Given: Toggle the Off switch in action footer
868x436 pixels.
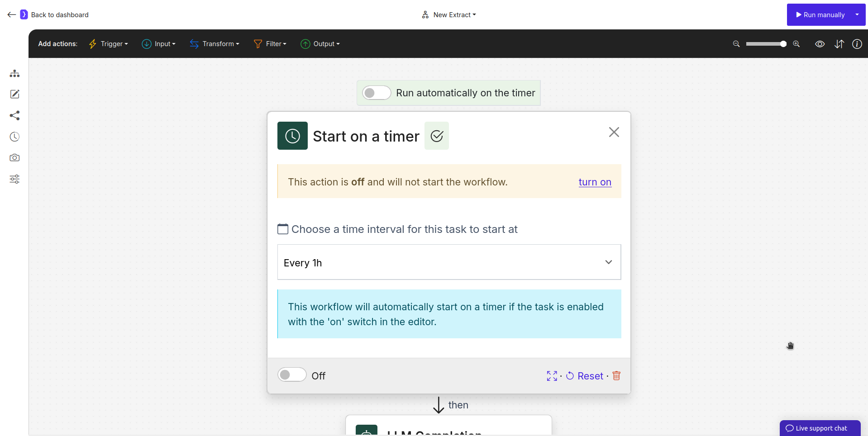Looking at the screenshot, I should click(x=291, y=375).
